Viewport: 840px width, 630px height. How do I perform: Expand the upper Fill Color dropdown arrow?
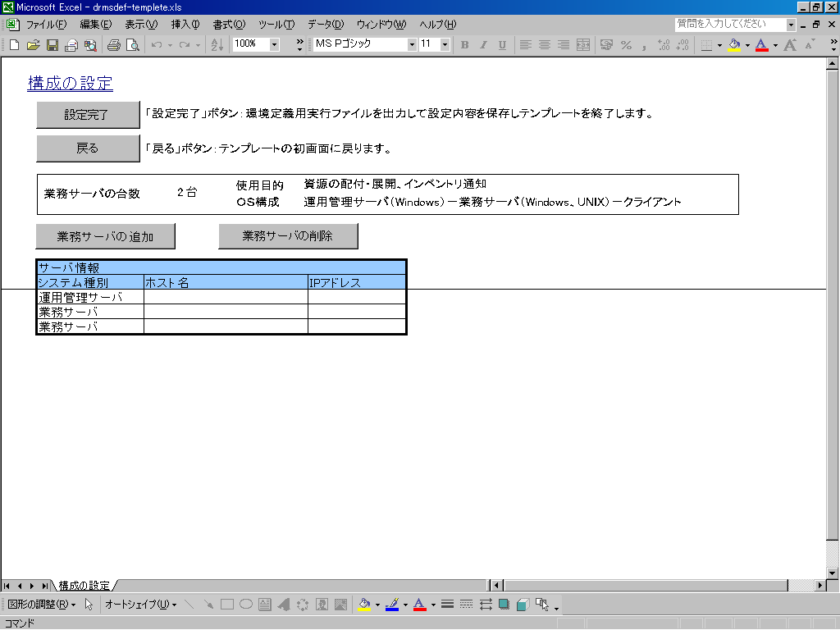click(747, 45)
